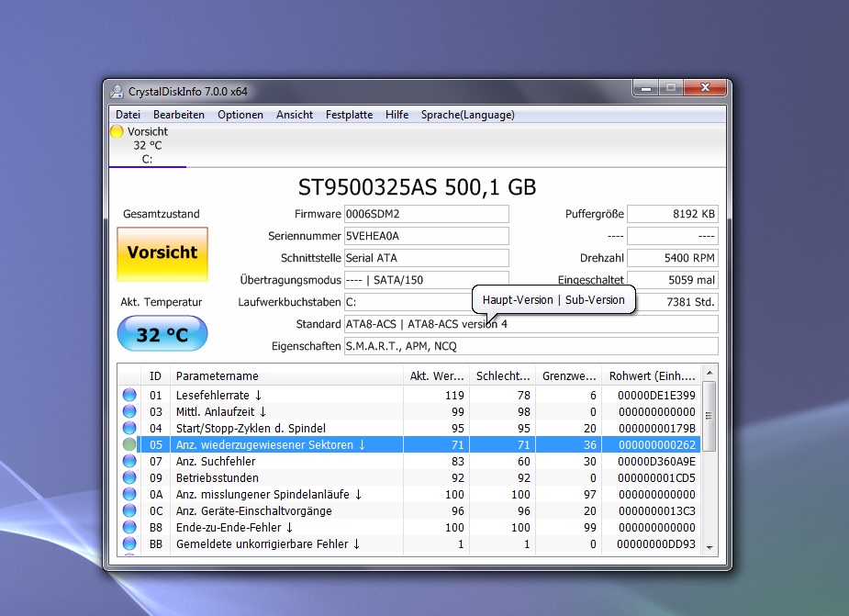Select the Anz. misslungener Spindelanläufe row
This screenshot has width=849, height=616.
409,494
